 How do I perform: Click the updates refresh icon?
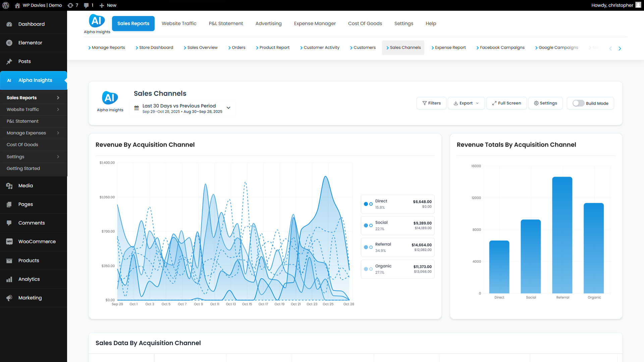[70, 5]
